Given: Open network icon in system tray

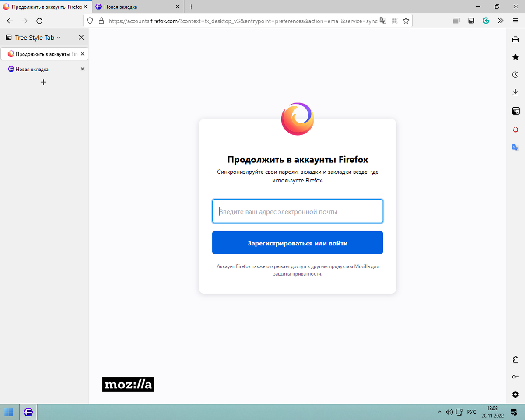Looking at the screenshot, I should [x=459, y=412].
